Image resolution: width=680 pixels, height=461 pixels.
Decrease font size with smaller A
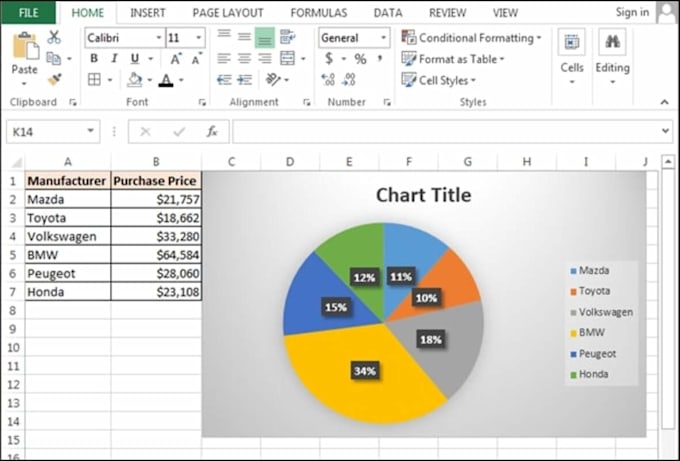pos(197,59)
